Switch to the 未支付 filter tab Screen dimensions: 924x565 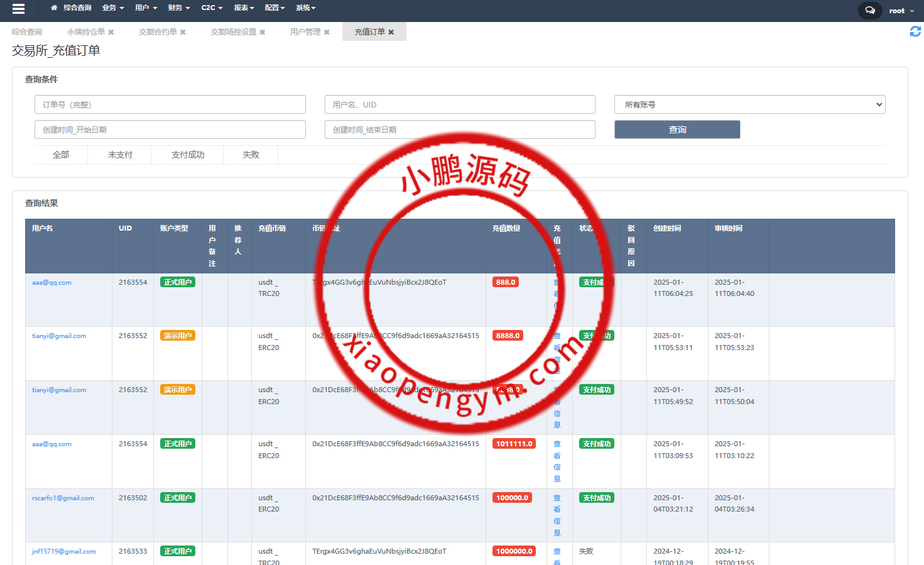click(120, 155)
